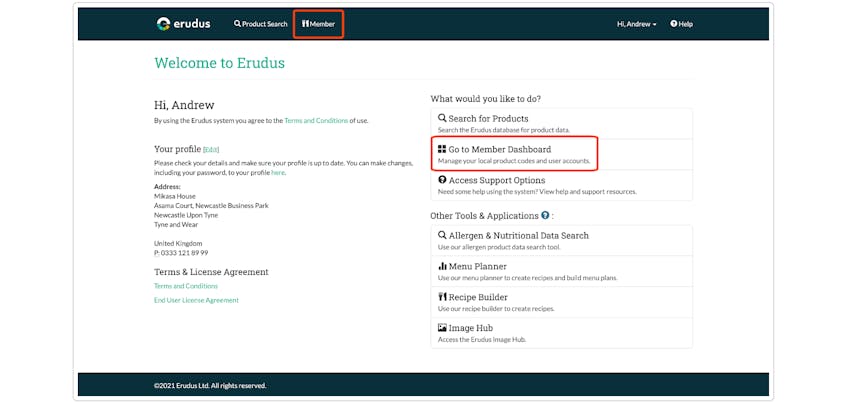Click the Help question mark icon
This screenshot has width=850, height=408.
pos(674,24)
